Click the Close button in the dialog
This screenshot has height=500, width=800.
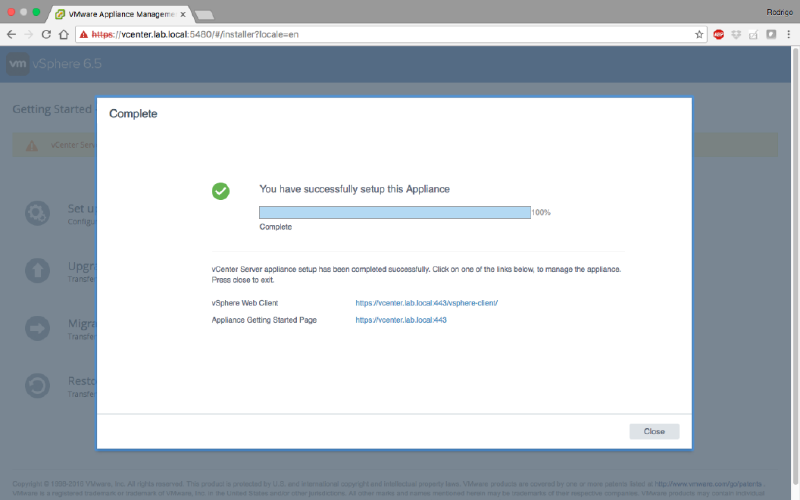(x=654, y=431)
